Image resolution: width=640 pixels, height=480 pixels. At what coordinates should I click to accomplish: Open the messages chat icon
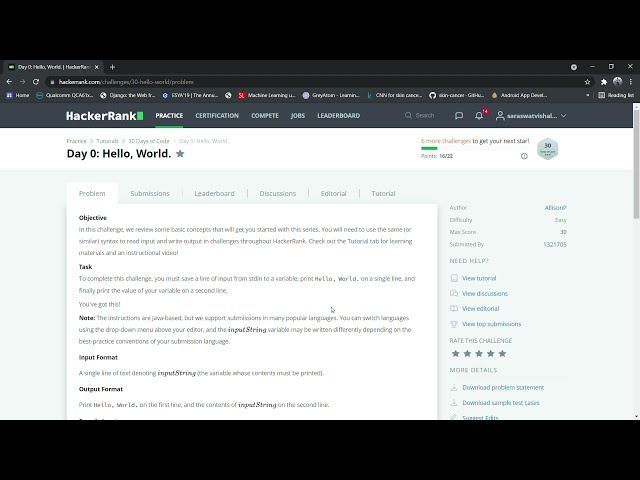coord(459,116)
